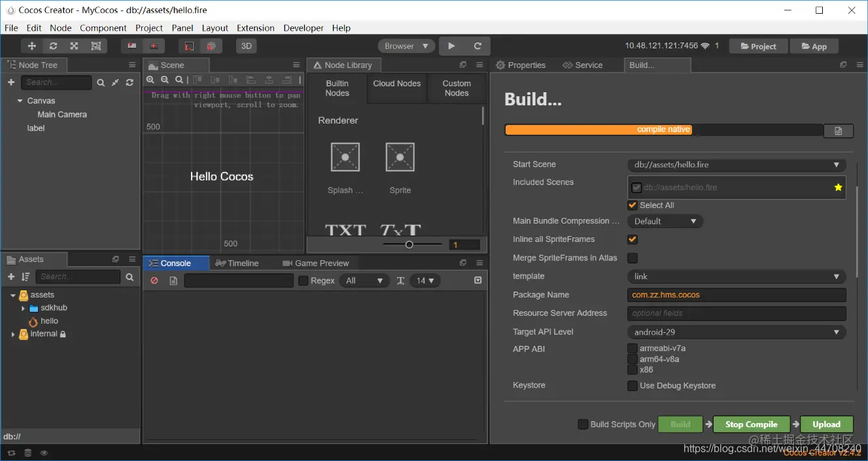Open the Service tab
Image resolution: width=868 pixels, height=461 pixels.
[583, 65]
